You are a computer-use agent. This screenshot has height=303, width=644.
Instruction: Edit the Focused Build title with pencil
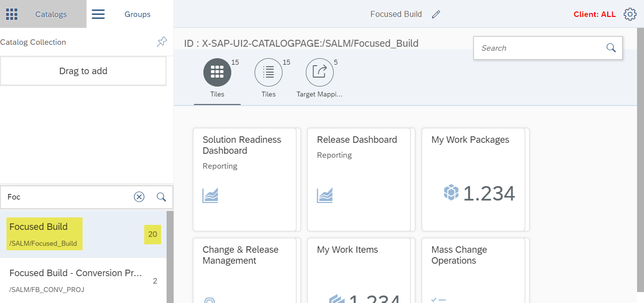point(436,14)
